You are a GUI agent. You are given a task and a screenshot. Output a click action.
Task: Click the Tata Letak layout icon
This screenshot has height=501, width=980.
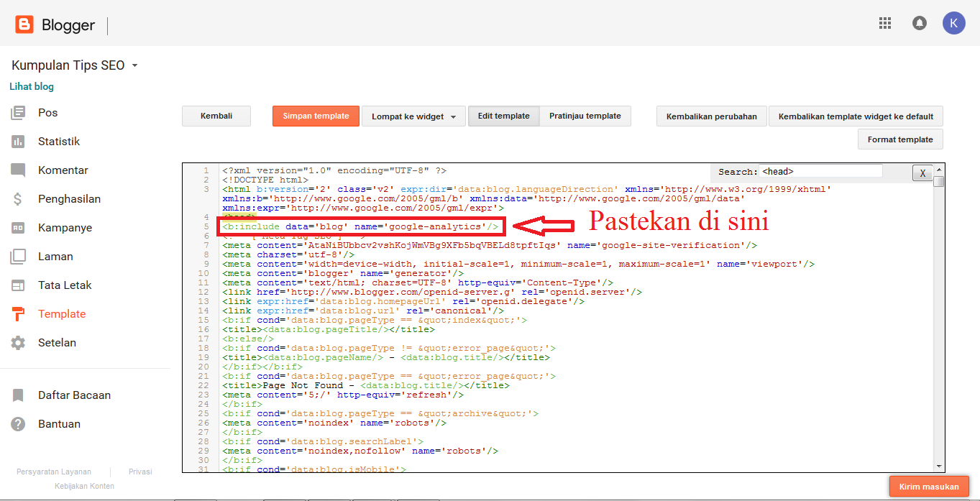pos(18,285)
